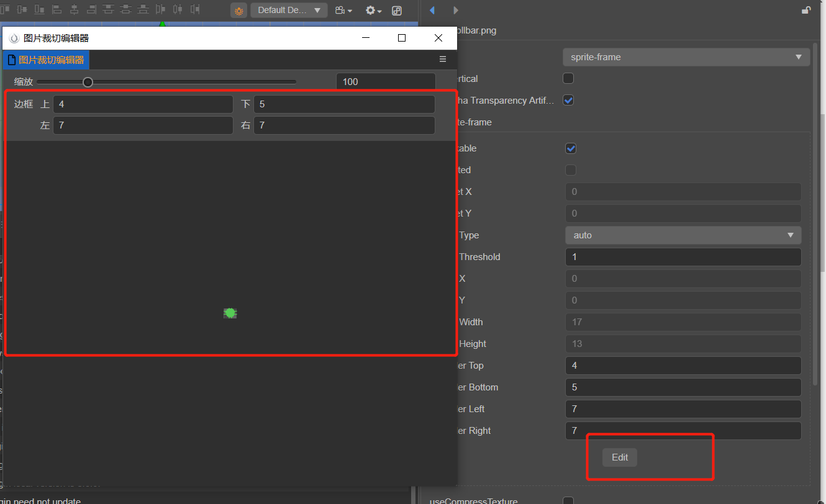Open the gear settings dropdown
The height and width of the screenshot is (504, 826).
373,11
